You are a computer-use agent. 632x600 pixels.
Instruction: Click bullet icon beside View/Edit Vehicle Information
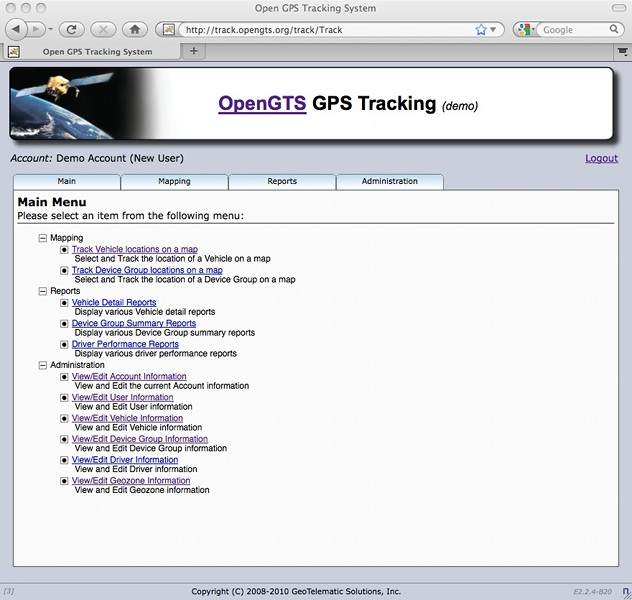coord(64,419)
